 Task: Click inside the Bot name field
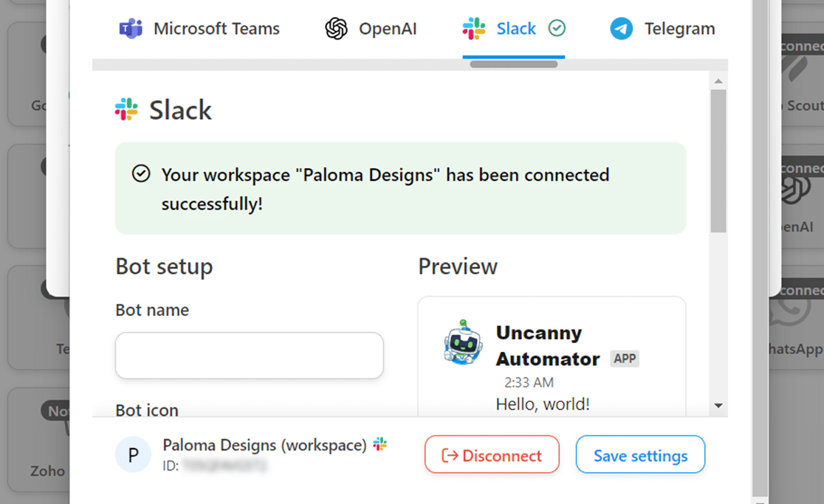pos(249,356)
